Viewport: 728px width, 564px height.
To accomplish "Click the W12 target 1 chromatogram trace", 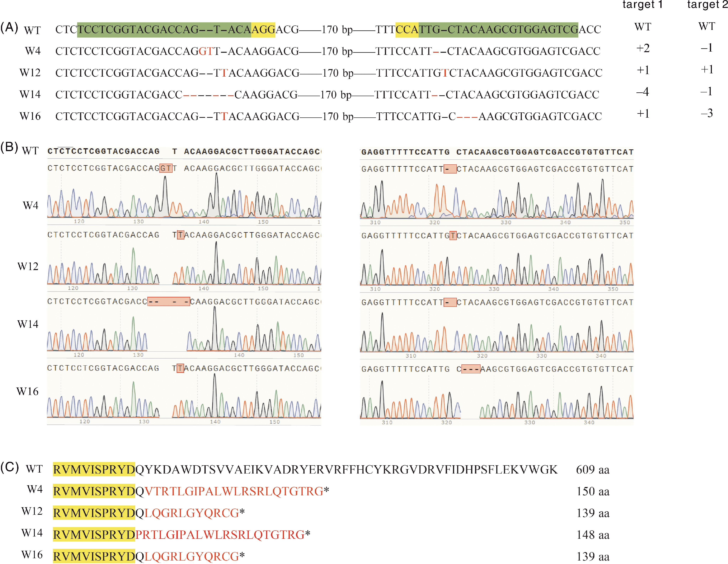I will pos(184,267).
